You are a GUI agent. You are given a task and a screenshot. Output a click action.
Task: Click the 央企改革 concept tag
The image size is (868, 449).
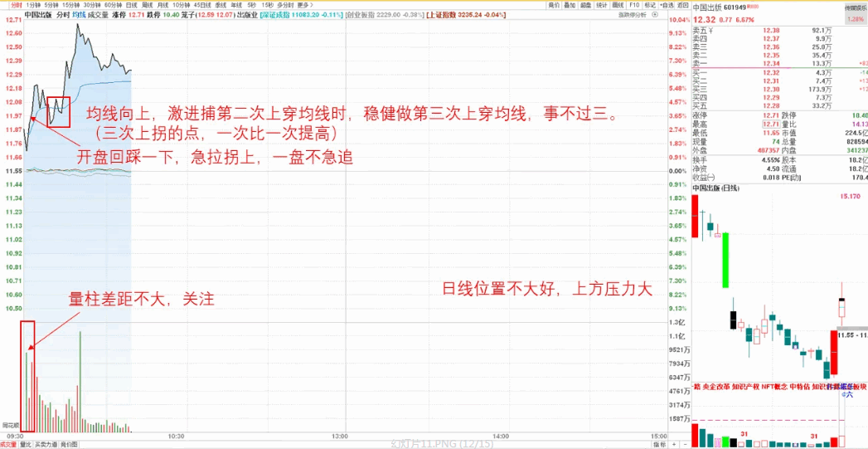click(715, 387)
